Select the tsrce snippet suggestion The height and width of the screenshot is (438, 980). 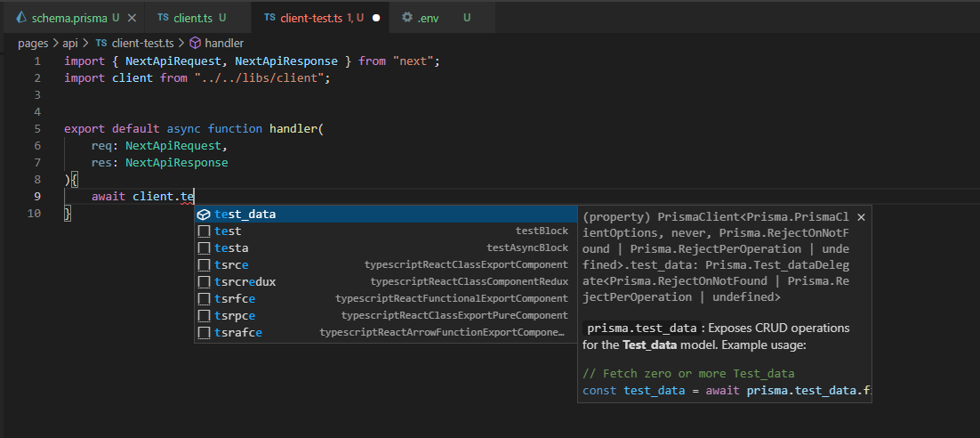tap(386, 264)
